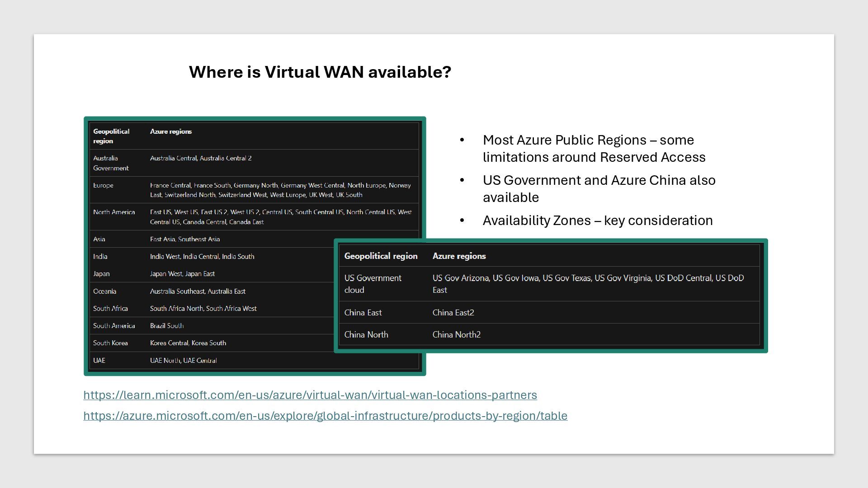The image size is (868, 488).
Task: Click the 'Australia Government' row label
Action: coord(111,163)
